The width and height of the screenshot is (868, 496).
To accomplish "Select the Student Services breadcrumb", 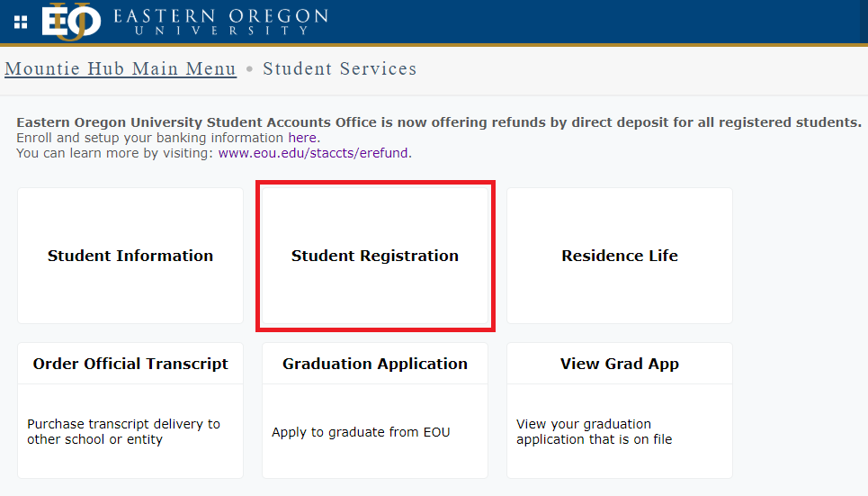I will pos(340,69).
